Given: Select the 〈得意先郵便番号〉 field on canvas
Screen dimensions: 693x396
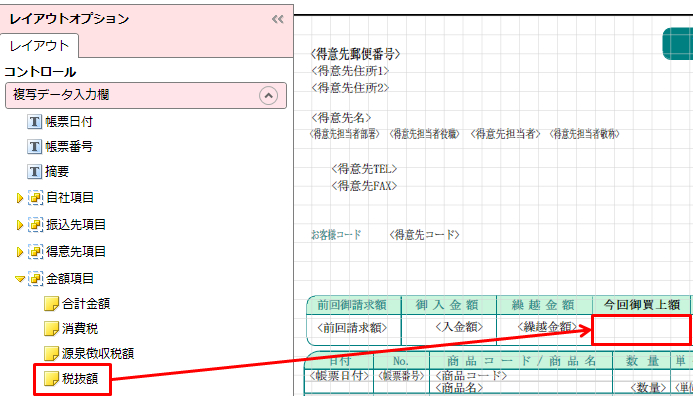Looking at the screenshot, I should click(x=355, y=54).
